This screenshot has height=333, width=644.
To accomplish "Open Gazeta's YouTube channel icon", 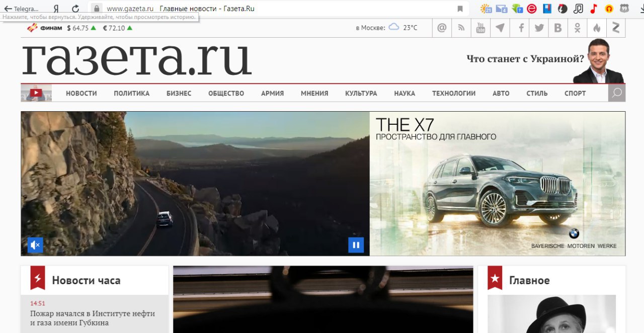I will pos(480,28).
